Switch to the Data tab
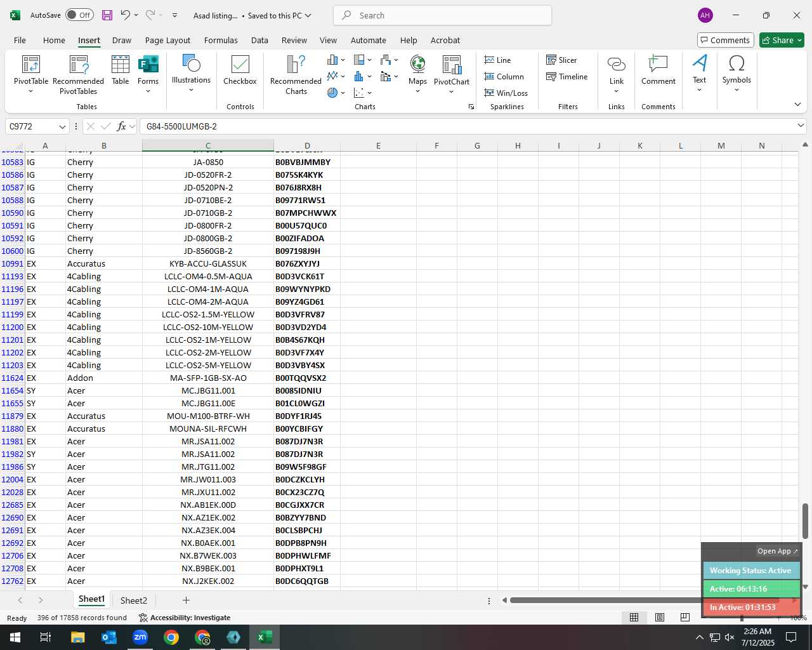812x650 pixels. [259, 40]
